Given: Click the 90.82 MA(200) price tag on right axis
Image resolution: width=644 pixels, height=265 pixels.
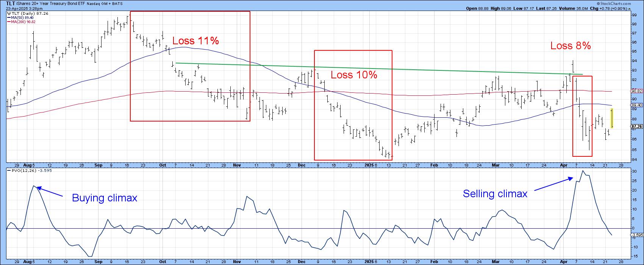Looking at the screenshot, I should coord(636,91).
